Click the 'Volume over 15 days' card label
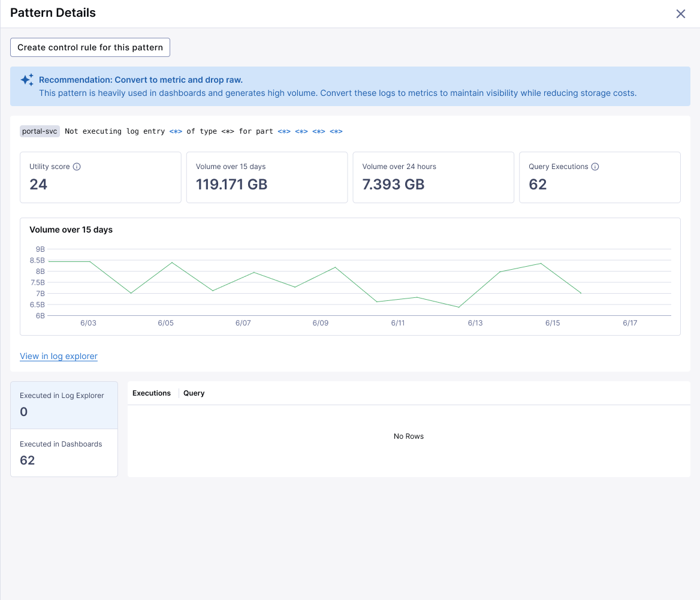The image size is (700, 600). (231, 167)
